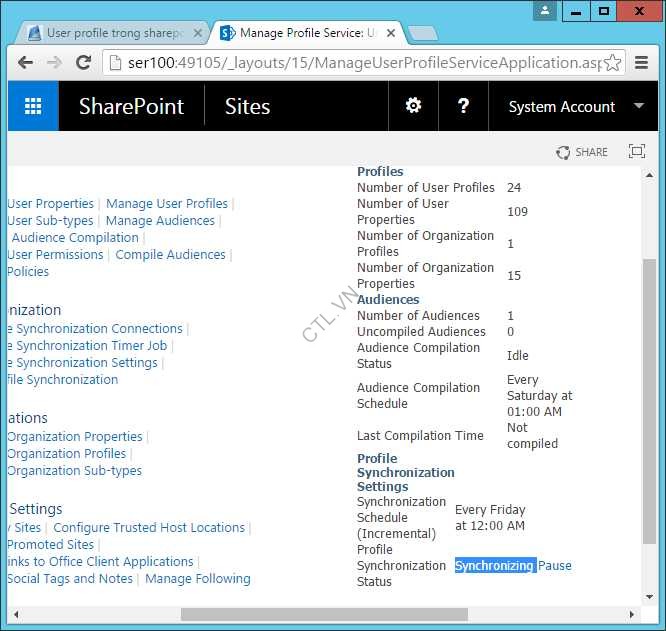Reload the page with the refresh icon

[x=84, y=63]
